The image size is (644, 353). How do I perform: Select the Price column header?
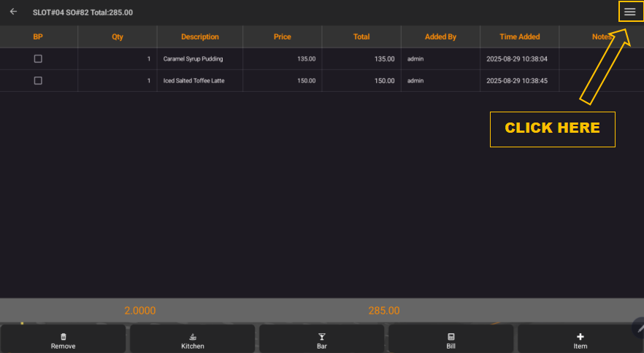pyautogui.click(x=283, y=36)
